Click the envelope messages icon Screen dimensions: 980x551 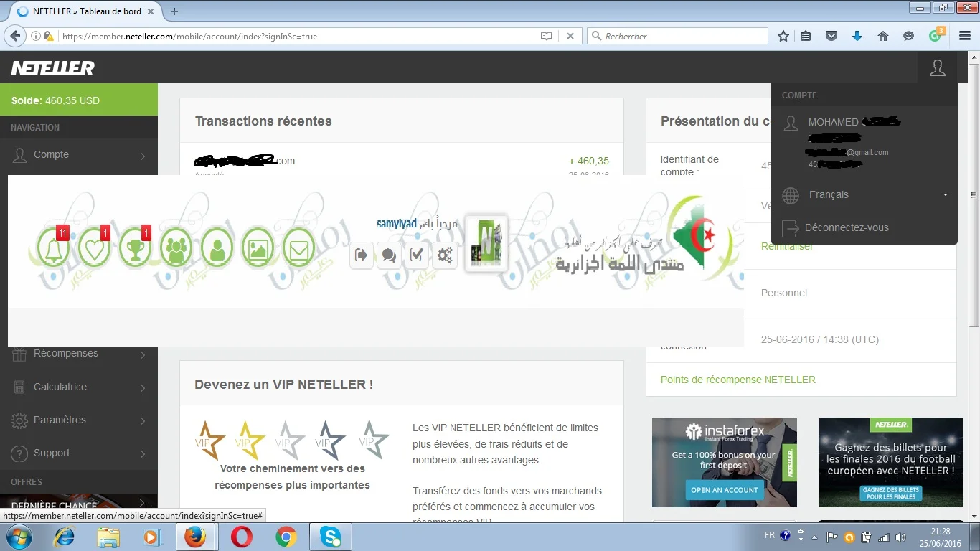pyautogui.click(x=298, y=248)
